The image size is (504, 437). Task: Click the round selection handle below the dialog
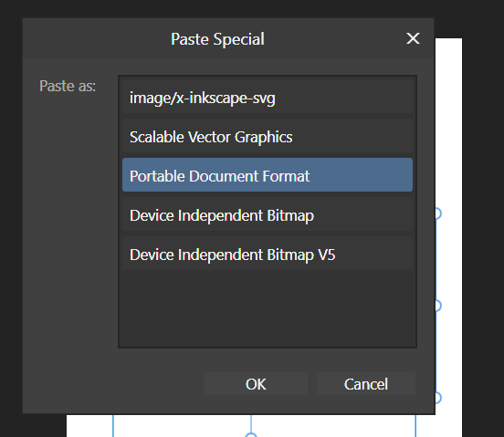point(251,435)
